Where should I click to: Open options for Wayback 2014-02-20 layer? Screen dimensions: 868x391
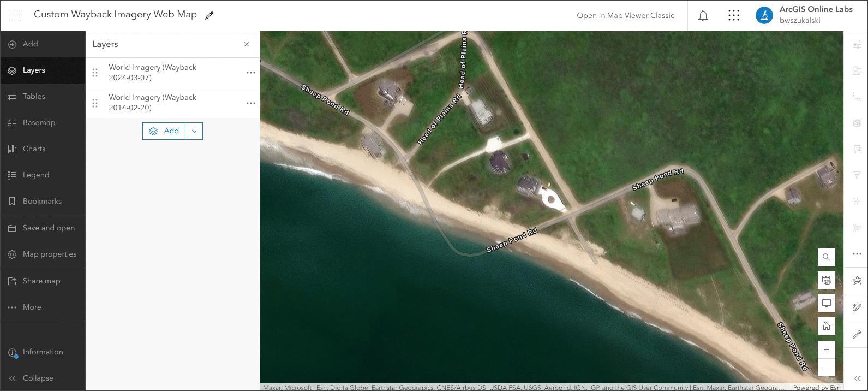251,103
